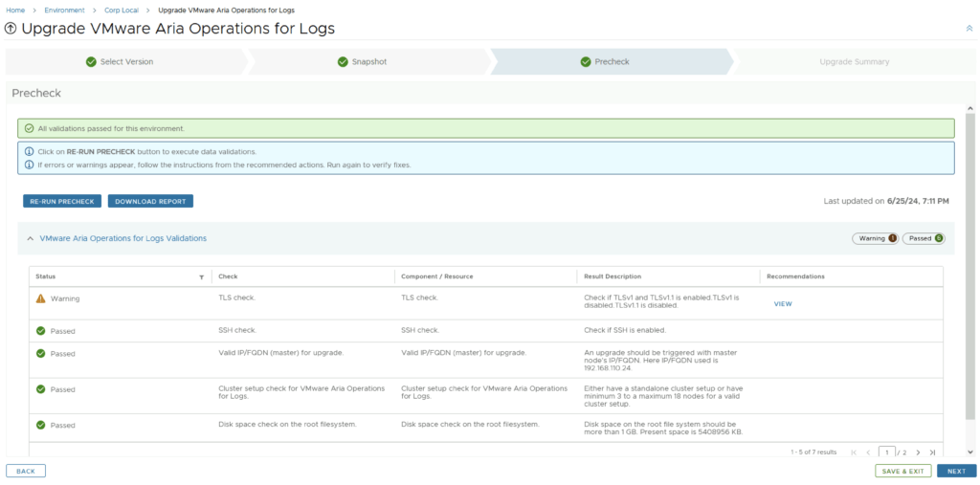
Task: Open VIEW link for TLS check recommendations
Action: (783, 304)
